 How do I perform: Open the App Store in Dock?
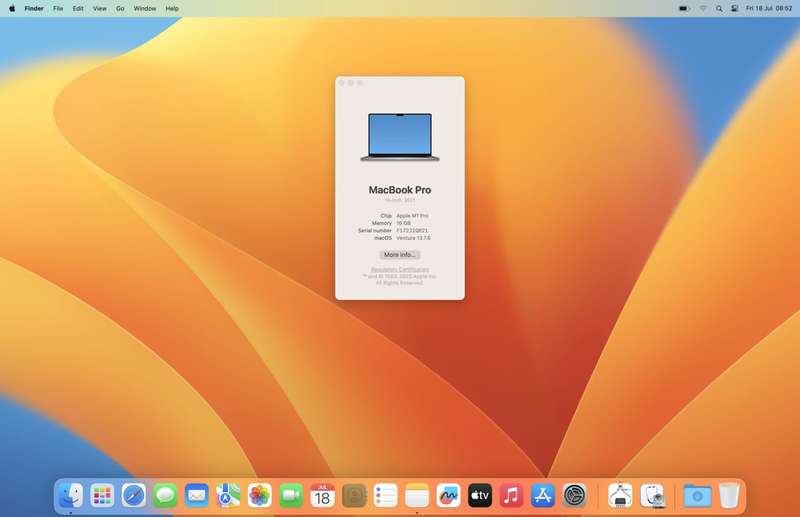tap(543, 495)
